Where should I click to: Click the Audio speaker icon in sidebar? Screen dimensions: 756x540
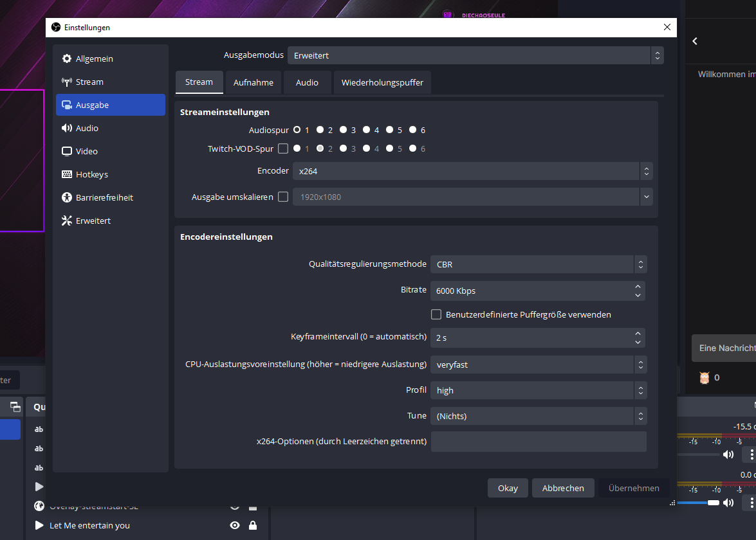(67, 129)
